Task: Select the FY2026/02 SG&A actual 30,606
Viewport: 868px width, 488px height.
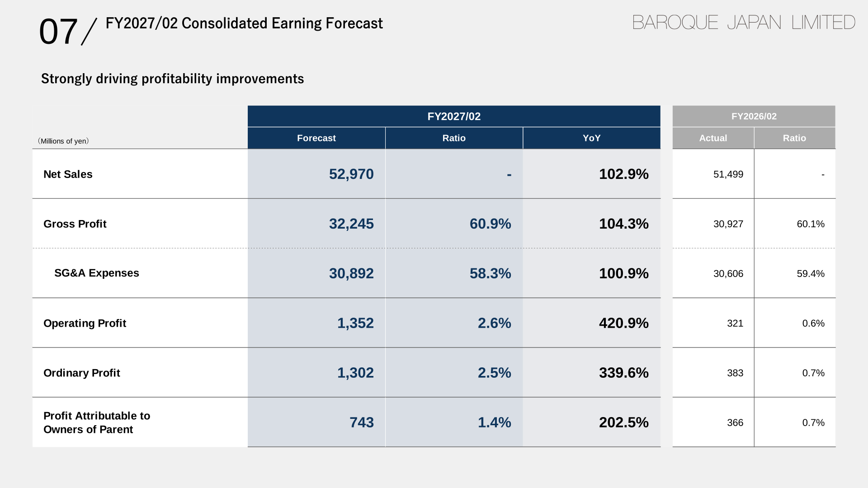Action: [x=728, y=274]
